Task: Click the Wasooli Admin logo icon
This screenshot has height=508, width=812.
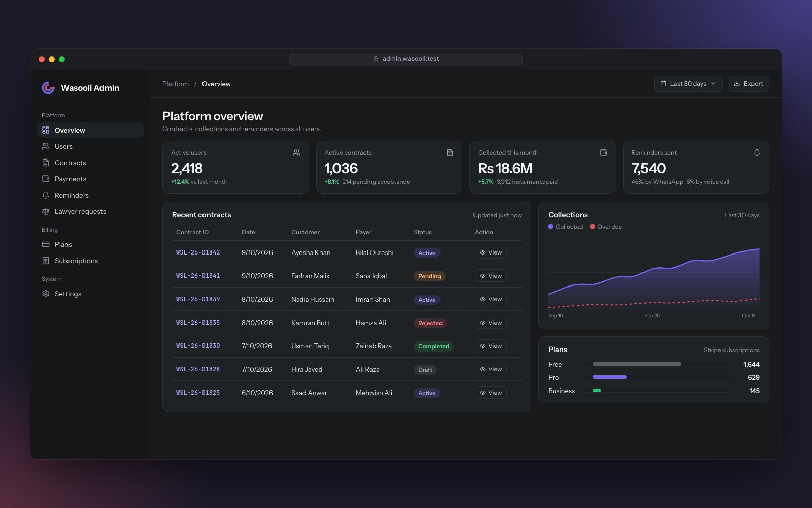Action: point(48,88)
